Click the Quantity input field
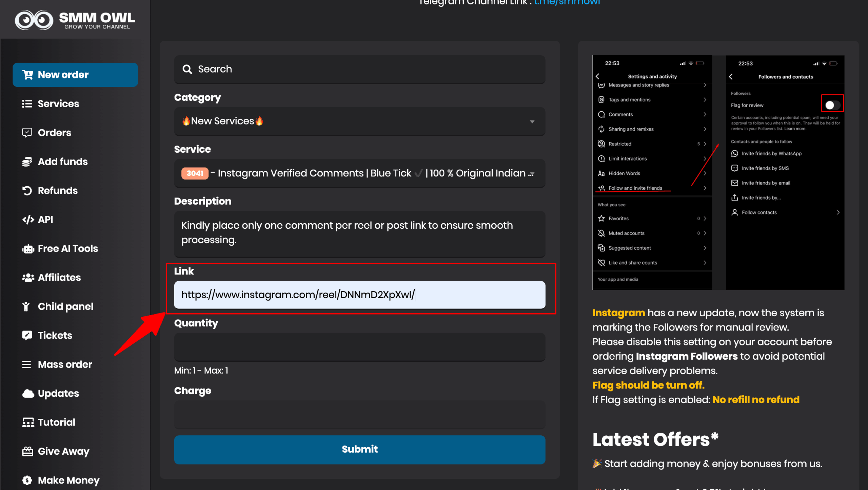The height and width of the screenshot is (490, 868). tap(360, 347)
